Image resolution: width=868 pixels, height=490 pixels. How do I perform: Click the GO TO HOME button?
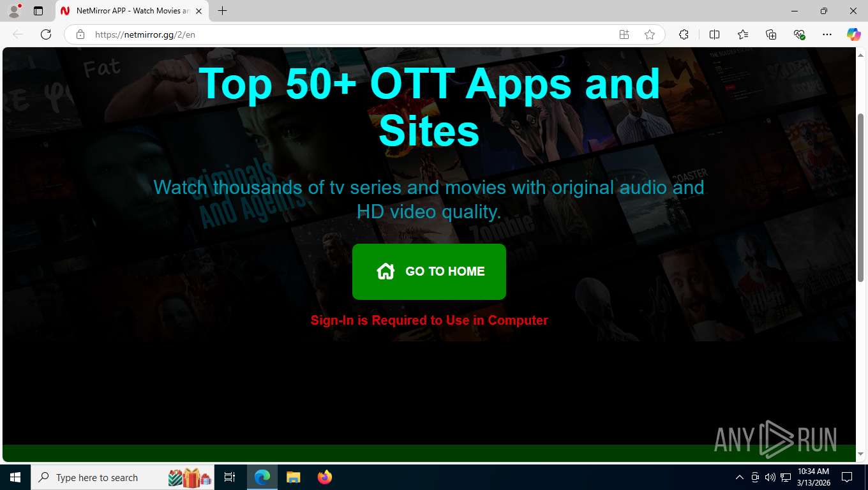pos(429,272)
